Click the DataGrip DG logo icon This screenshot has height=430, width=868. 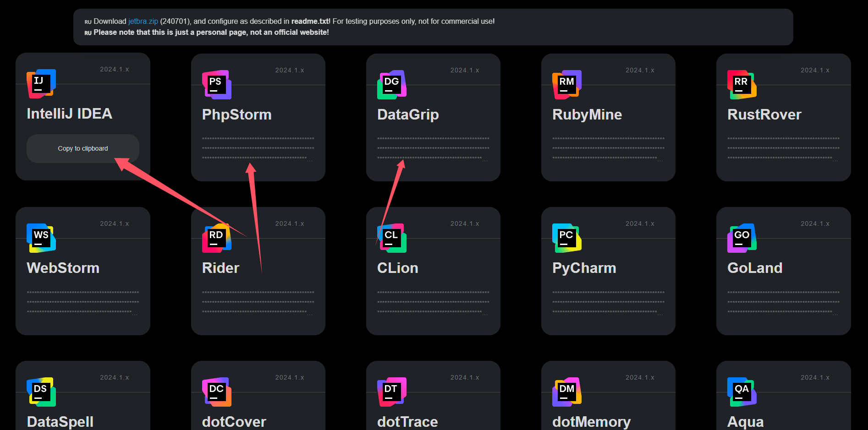tap(392, 85)
